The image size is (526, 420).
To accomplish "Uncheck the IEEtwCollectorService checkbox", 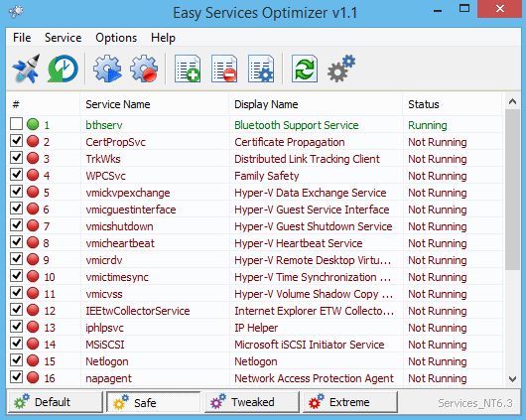I will (x=16, y=310).
